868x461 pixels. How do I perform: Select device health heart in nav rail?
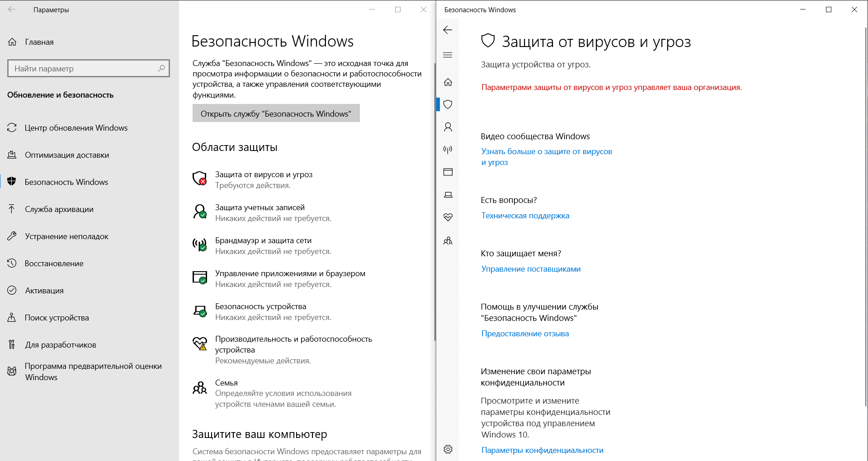pos(448,217)
